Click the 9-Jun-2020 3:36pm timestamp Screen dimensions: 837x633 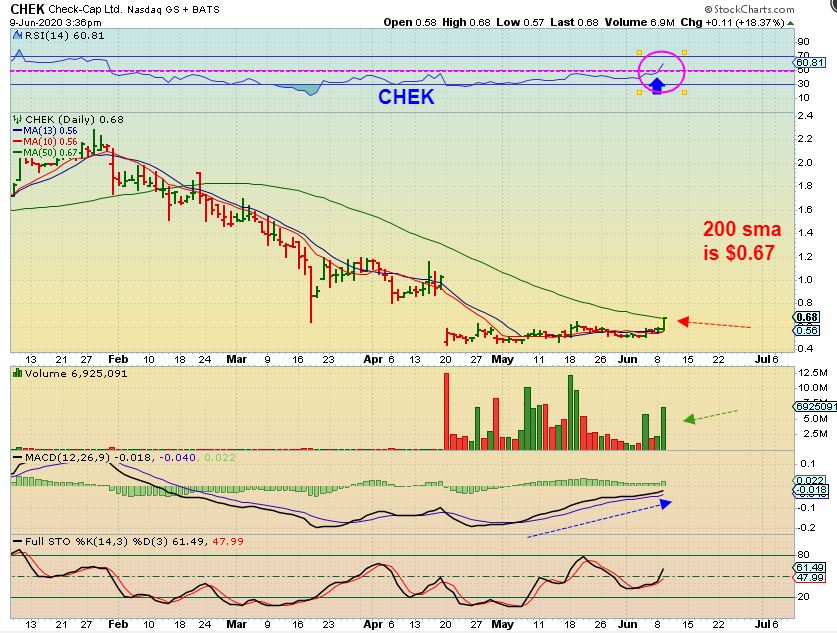tap(56, 23)
